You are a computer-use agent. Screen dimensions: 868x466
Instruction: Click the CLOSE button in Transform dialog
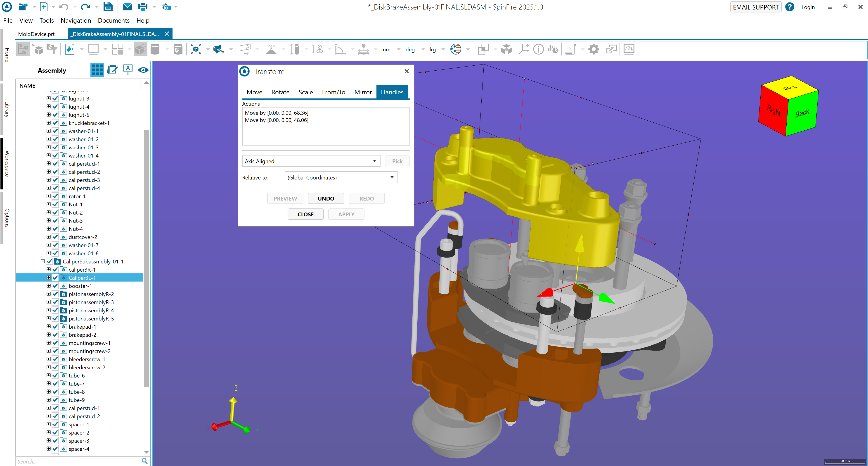305,214
